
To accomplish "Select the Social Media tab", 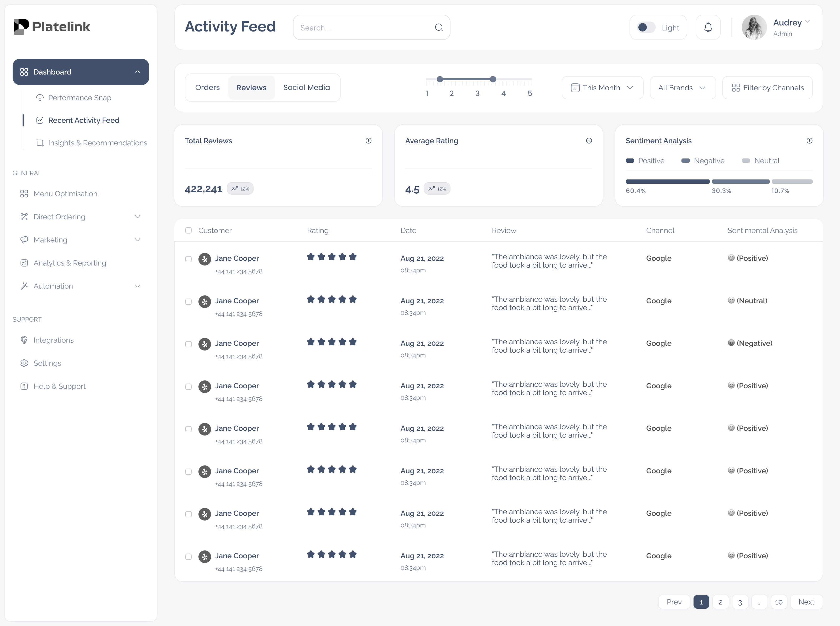I will click(306, 87).
